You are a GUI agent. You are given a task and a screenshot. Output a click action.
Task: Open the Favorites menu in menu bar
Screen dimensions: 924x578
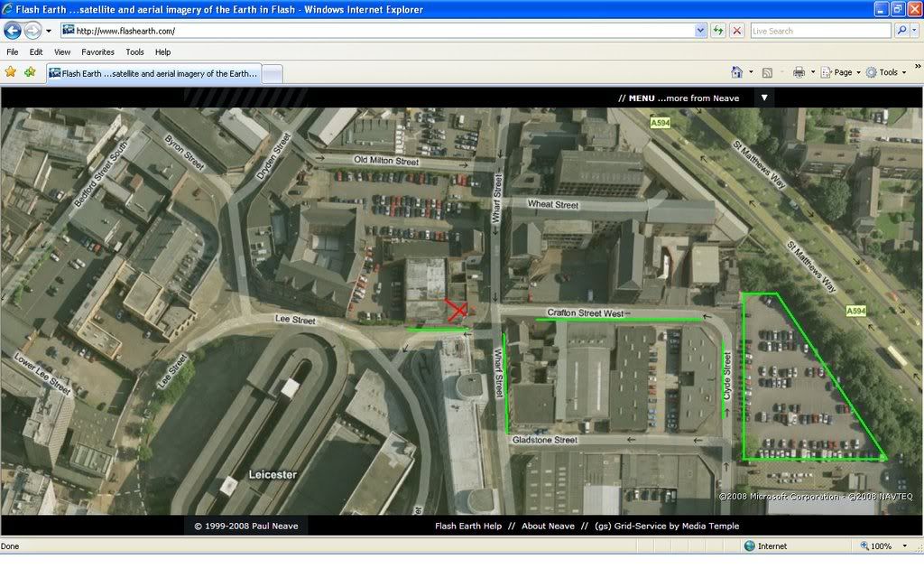click(97, 52)
